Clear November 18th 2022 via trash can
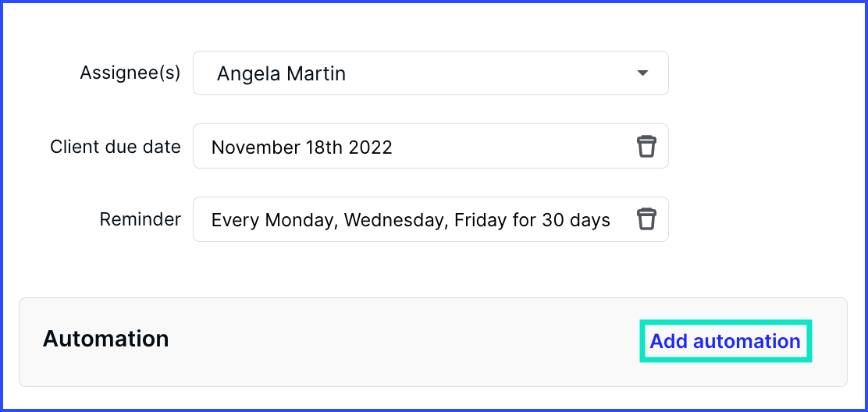Screen dimensions: 868x412 [x=646, y=147]
